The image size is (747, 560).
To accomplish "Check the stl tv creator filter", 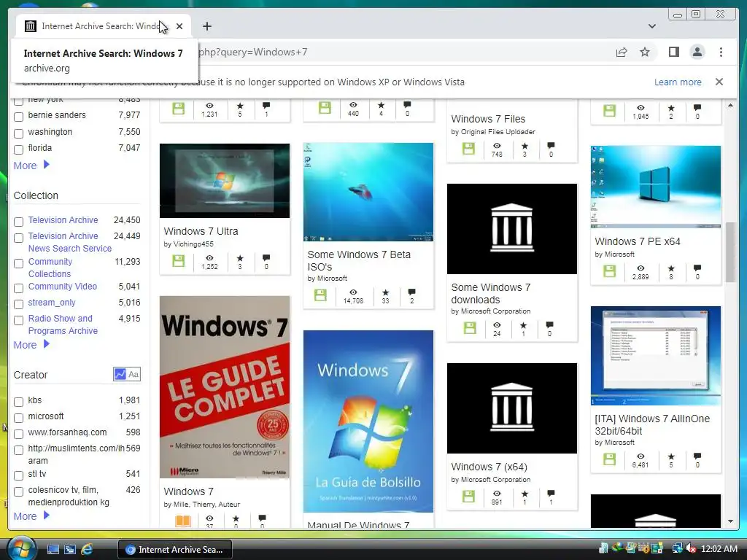I will (x=18, y=475).
